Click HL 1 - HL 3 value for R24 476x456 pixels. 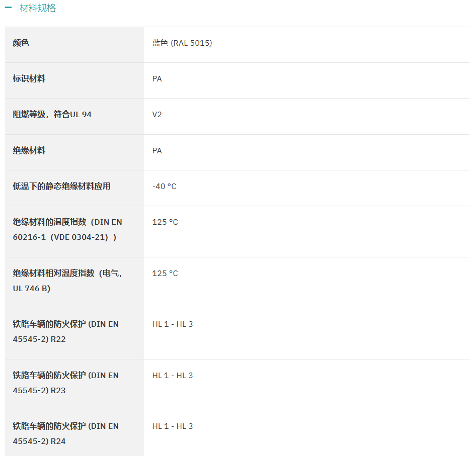(x=173, y=426)
